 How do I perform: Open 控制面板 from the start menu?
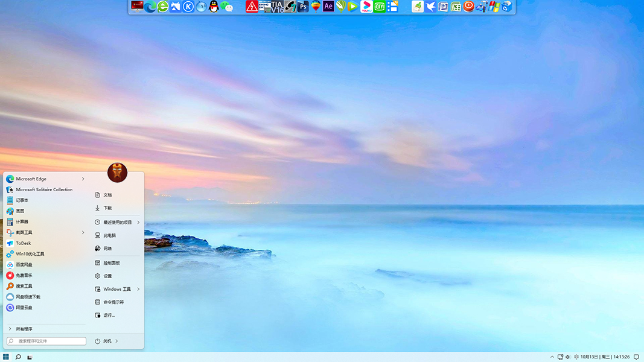pos(111,263)
